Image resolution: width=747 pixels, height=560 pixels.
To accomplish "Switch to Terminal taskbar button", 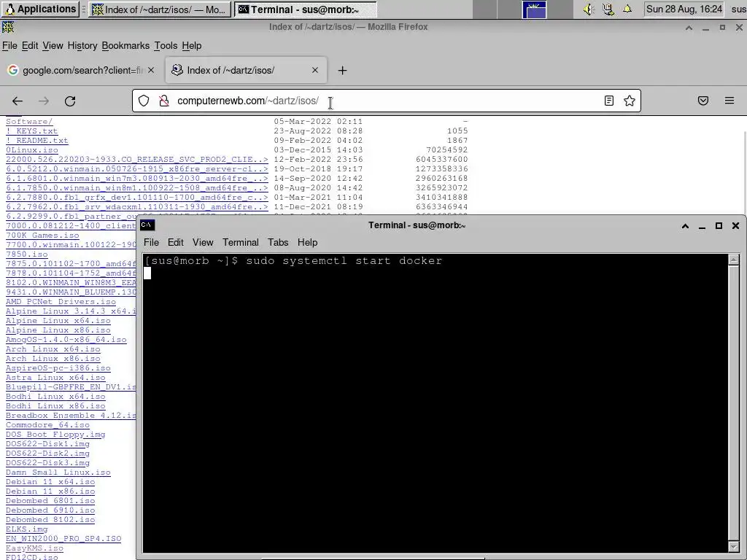I will point(305,9).
